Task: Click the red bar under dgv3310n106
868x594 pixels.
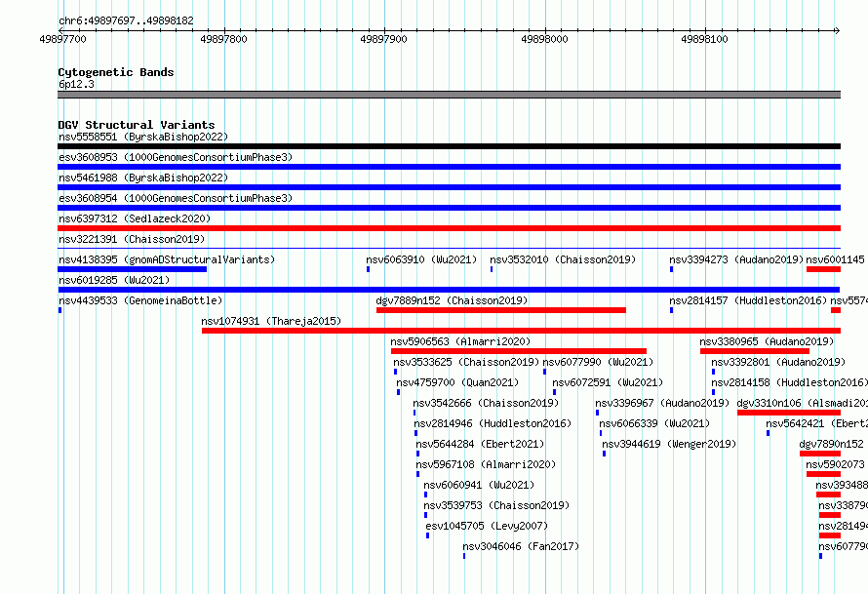Action: (x=789, y=413)
